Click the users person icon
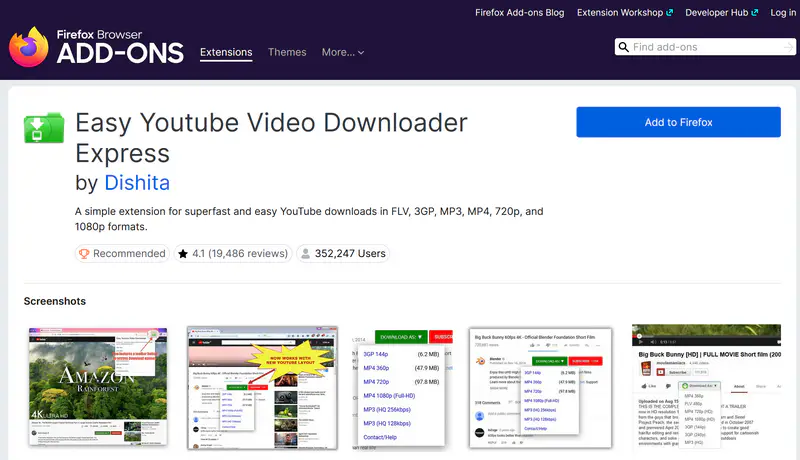Image resolution: width=800 pixels, height=460 pixels. pos(305,253)
